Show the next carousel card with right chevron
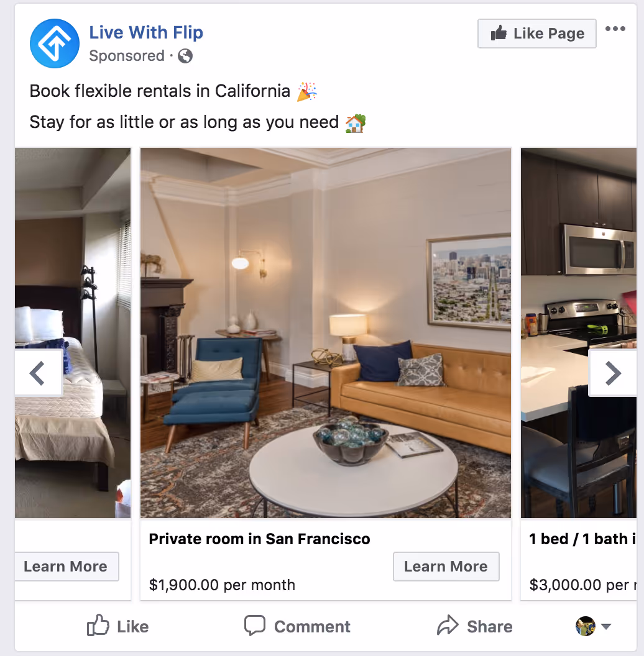Viewport: 644px width, 656px height. point(612,373)
